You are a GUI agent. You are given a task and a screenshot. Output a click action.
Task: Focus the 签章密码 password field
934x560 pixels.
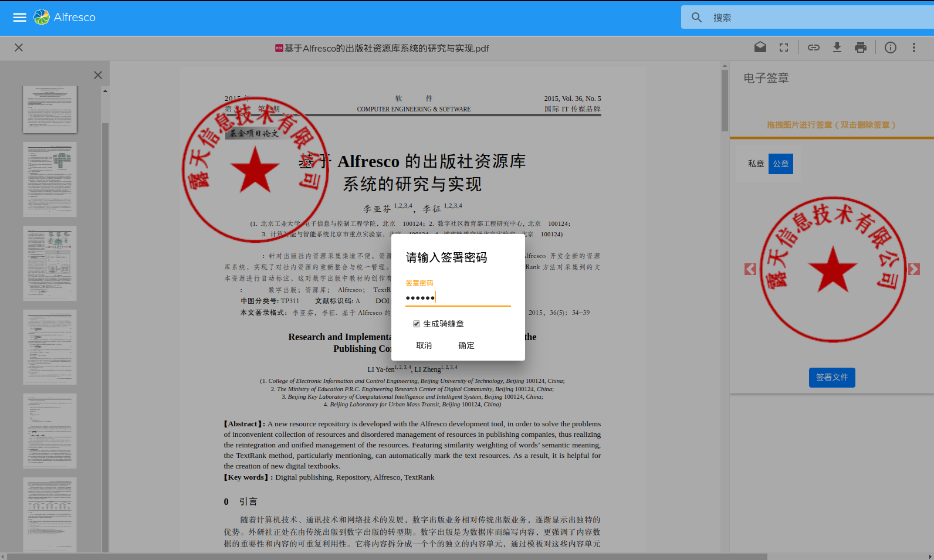[x=458, y=298]
